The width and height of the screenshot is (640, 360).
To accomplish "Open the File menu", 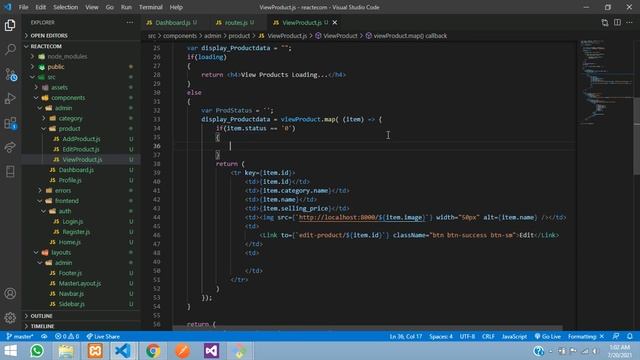I will coord(23,7).
